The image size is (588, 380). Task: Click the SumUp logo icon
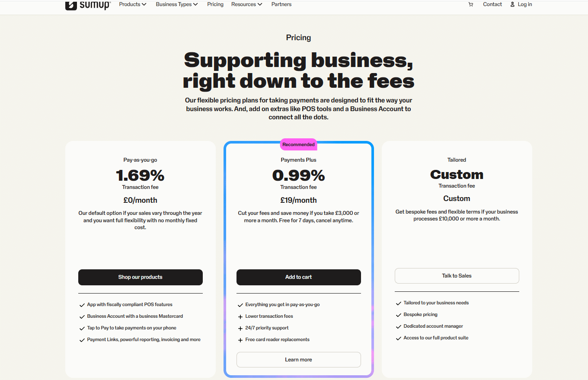click(x=71, y=5)
